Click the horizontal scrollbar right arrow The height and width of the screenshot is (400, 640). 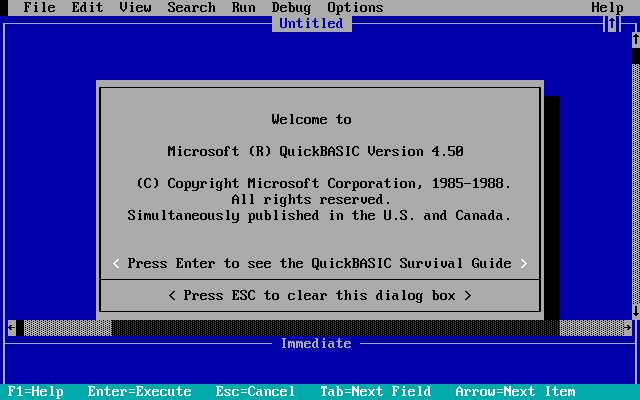(628, 328)
